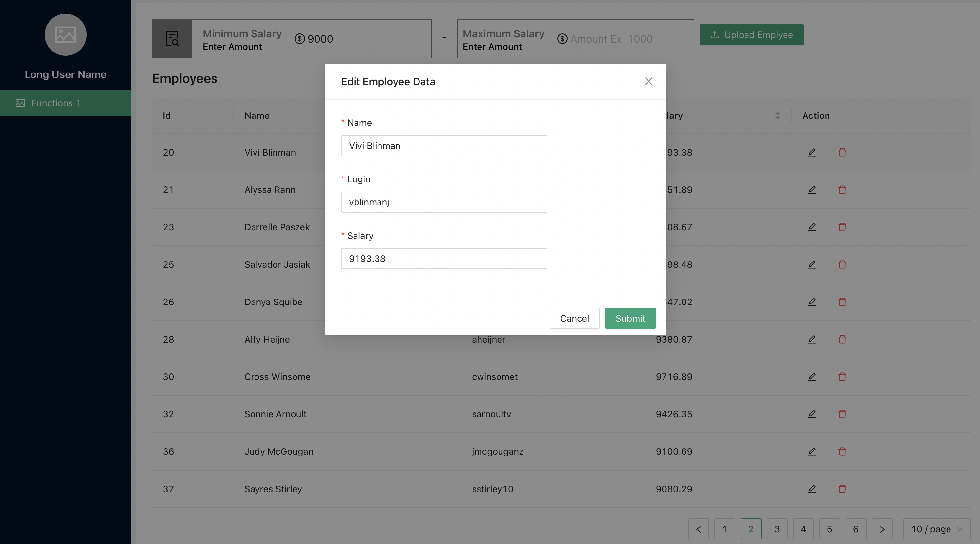The image size is (980, 544).
Task: Click trash icon for Sayres Stirley
Action: coord(842,489)
